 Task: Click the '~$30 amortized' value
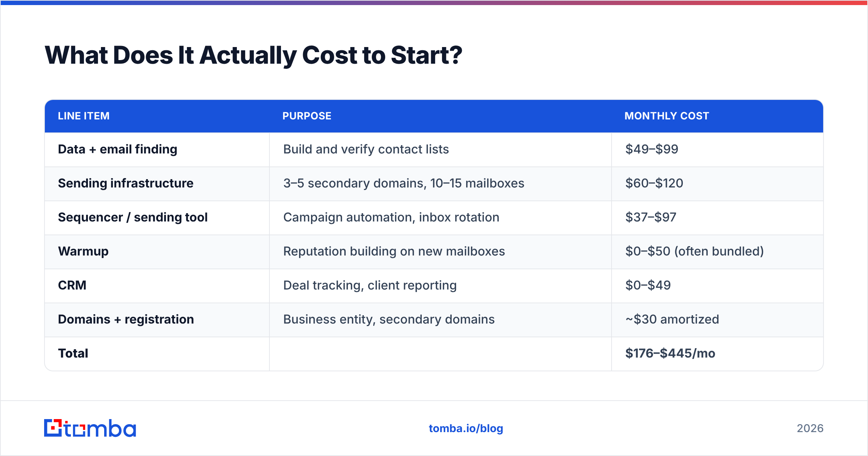672,319
